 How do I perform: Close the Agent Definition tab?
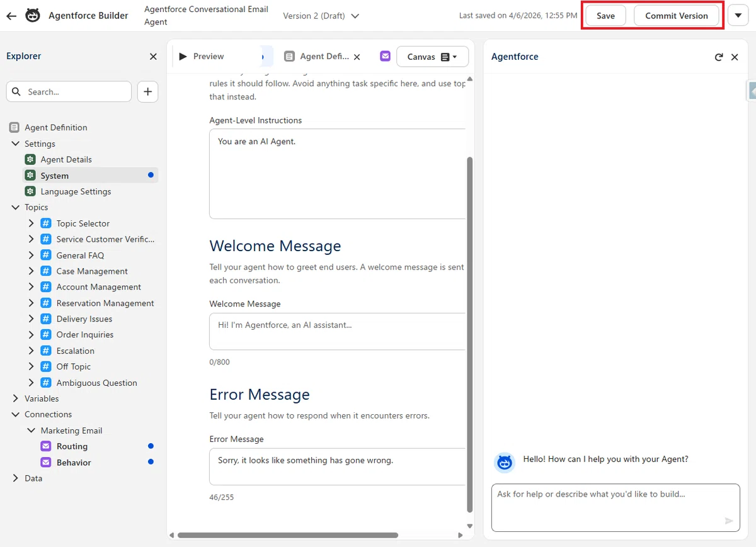pos(357,57)
